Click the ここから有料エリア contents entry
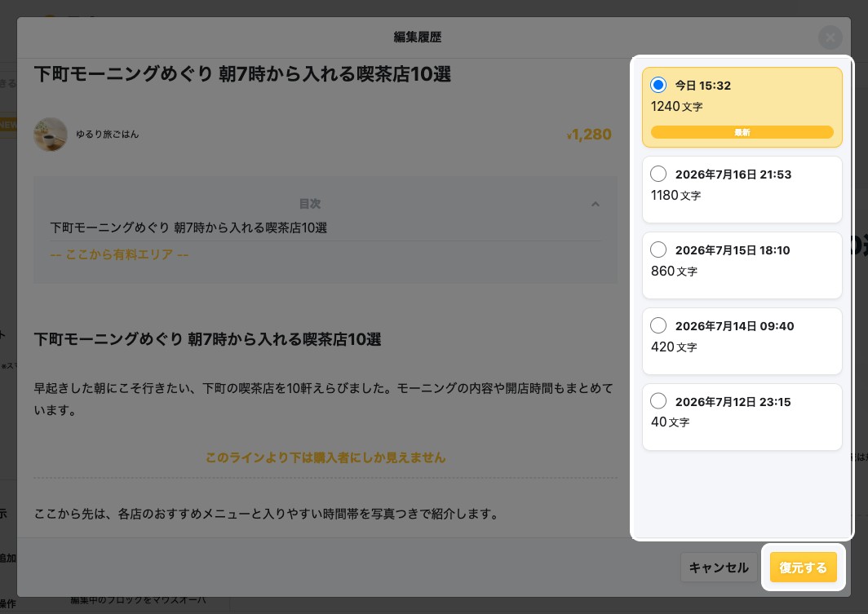The height and width of the screenshot is (614, 868). (x=120, y=254)
